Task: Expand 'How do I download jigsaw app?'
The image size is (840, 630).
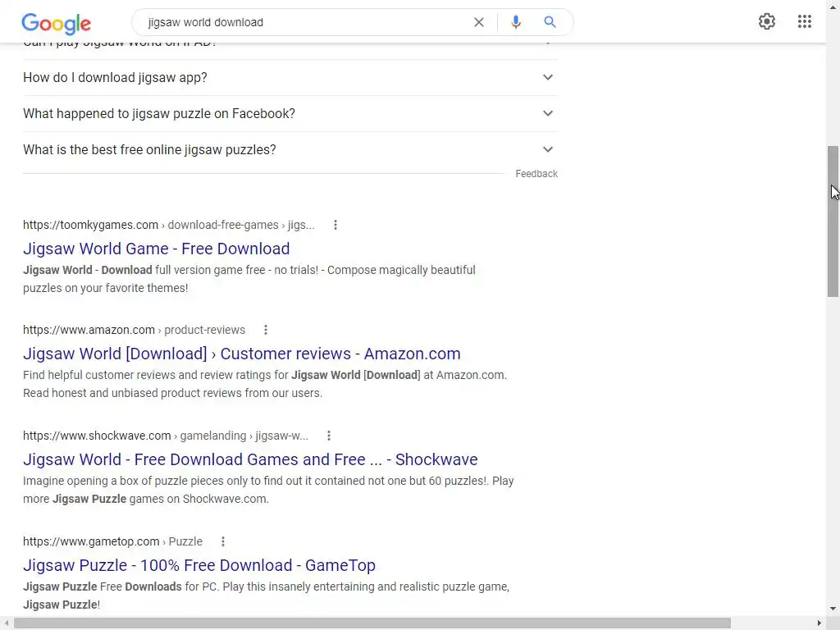Action: (290, 78)
